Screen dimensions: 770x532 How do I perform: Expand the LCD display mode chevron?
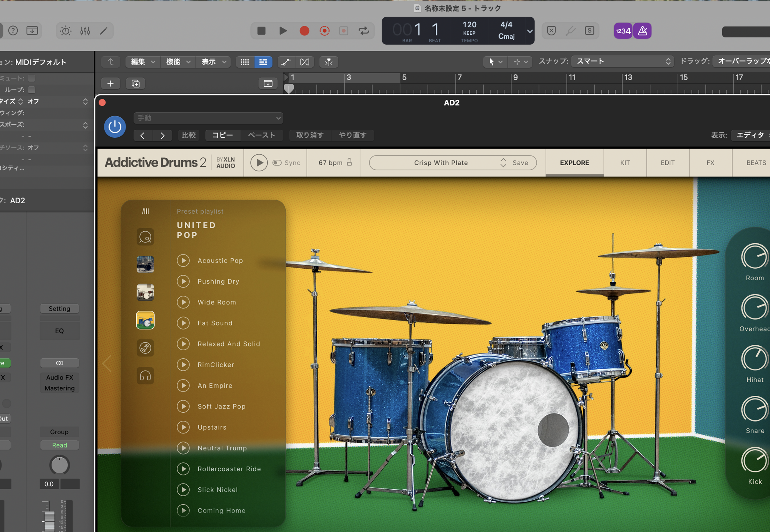click(530, 31)
